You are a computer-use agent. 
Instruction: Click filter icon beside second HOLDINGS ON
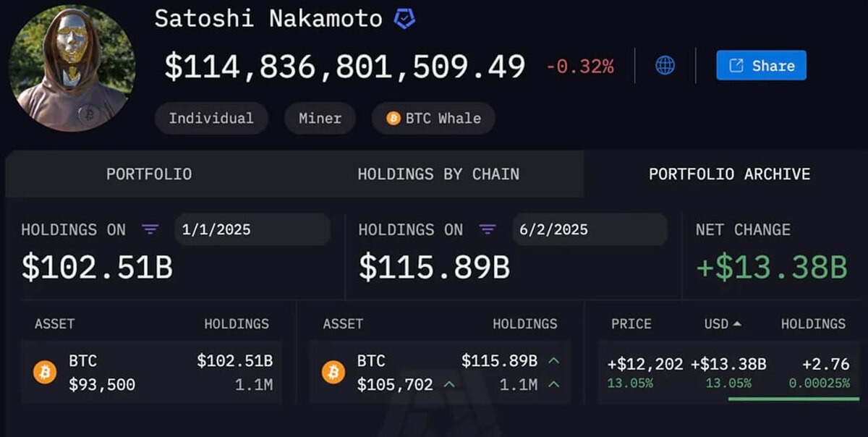488,230
